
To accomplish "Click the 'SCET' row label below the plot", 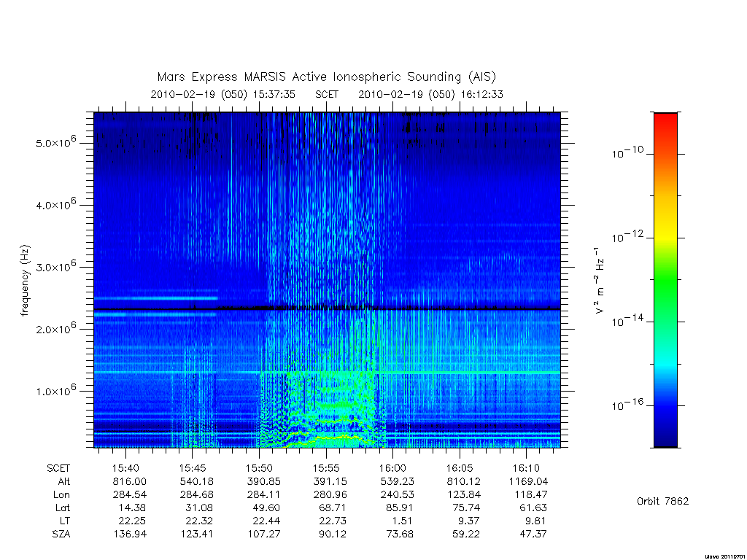I will 58,469.
